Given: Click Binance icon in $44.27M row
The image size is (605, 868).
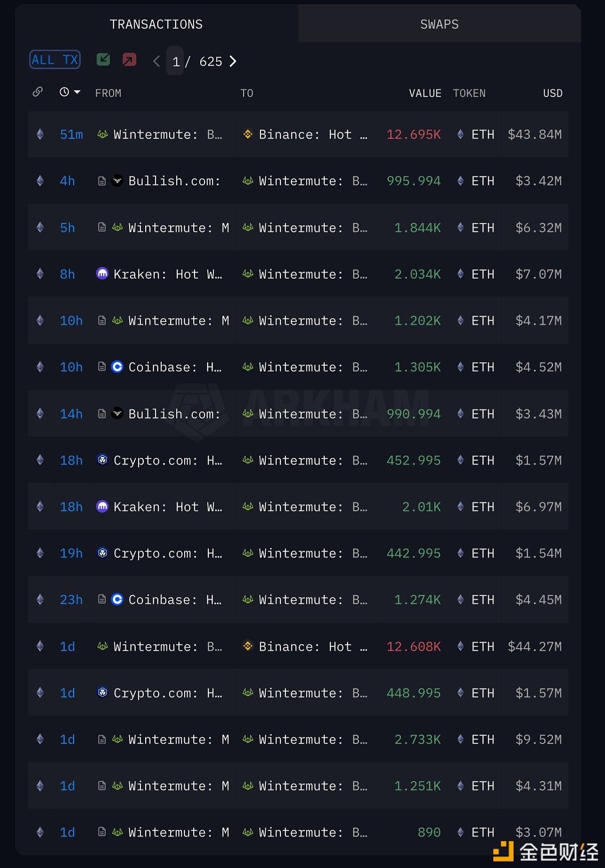Looking at the screenshot, I should click(248, 646).
